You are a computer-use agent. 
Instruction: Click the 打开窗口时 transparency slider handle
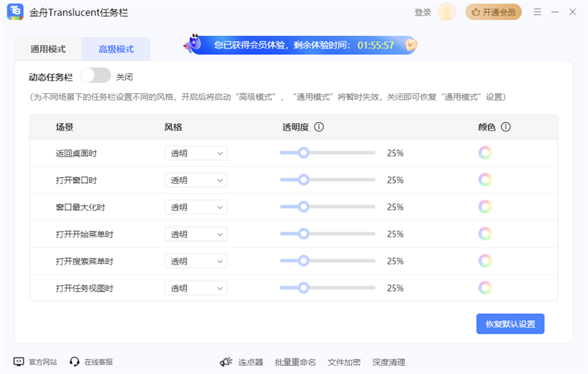tap(303, 180)
